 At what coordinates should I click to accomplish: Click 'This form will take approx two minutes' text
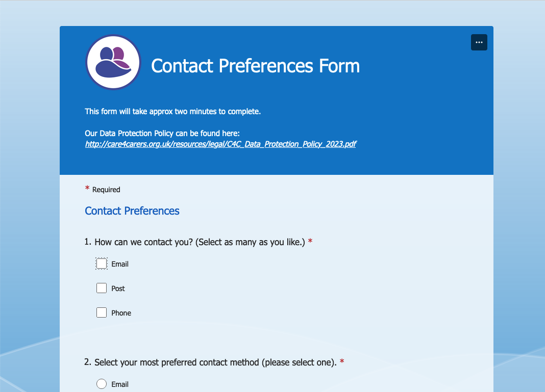click(x=173, y=112)
